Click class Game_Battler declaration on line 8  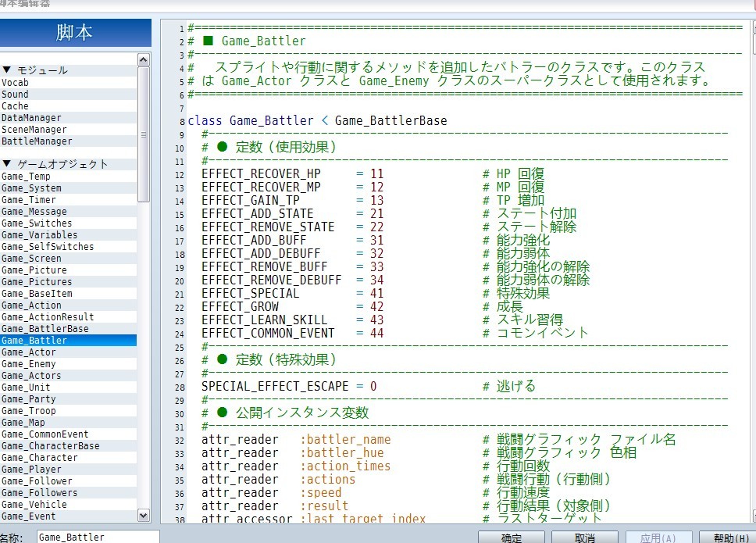pyautogui.click(x=317, y=120)
